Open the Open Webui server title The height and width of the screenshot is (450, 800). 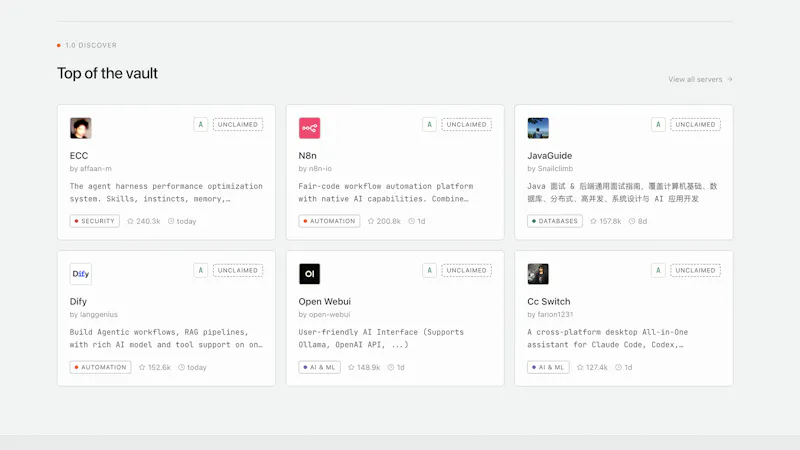[x=324, y=302]
